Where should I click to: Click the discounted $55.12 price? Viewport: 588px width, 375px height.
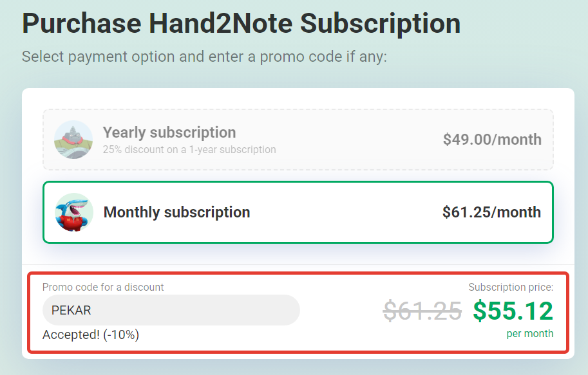tap(513, 311)
